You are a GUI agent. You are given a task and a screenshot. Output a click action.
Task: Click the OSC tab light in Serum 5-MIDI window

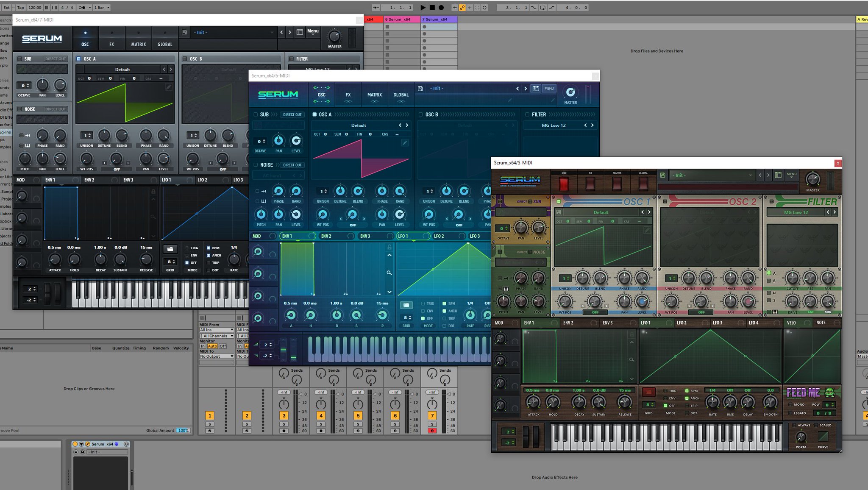(x=564, y=184)
